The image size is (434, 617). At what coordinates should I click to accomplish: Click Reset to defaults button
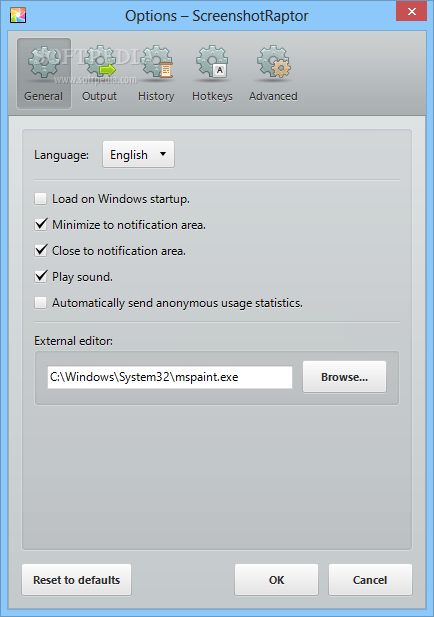(76, 580)
